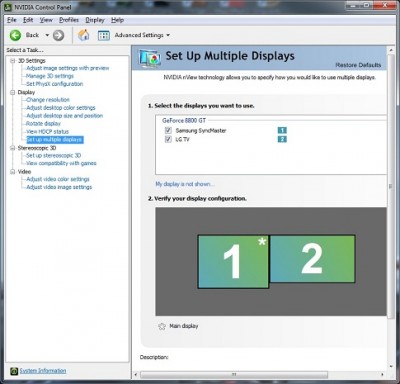Open the Display menu

click(x=95, y=20)
